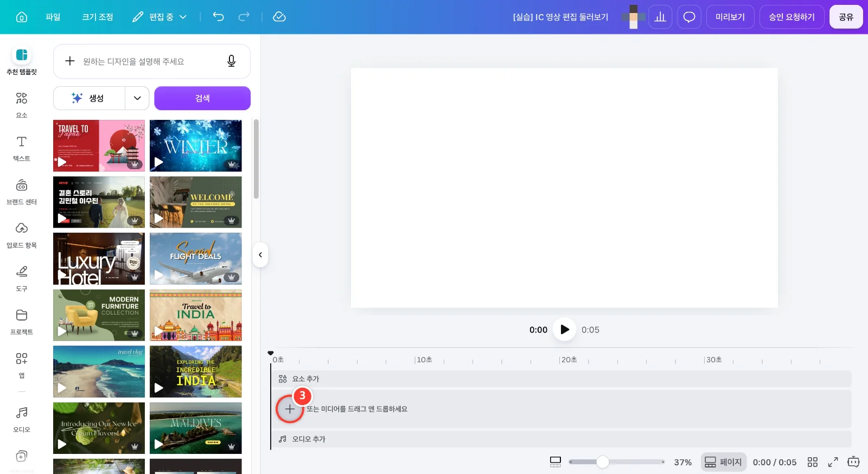The image size is (868, 474).
Task: Open the 오디오 audio panel
Action: click(x=22, y=419)
